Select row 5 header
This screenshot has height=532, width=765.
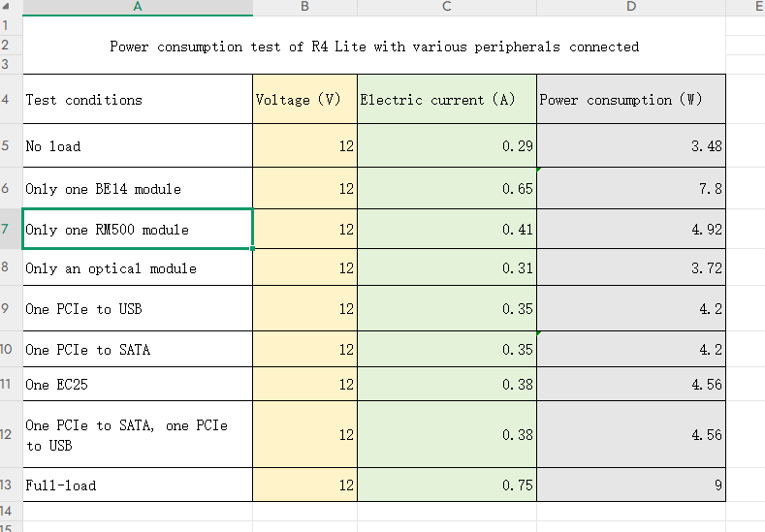tap(11, 145)
